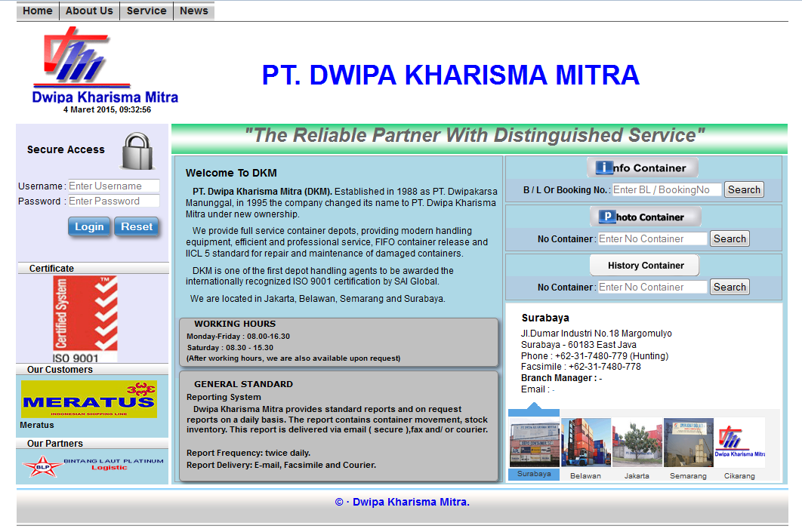This screenshot has width=802, height=532.
Task: Click the History Container header button
Action: pos(644,265)
